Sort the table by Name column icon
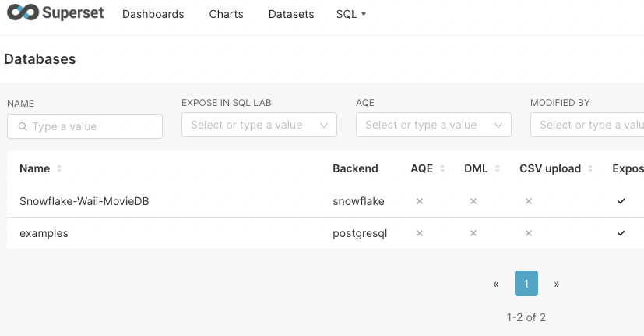 pos(59,169)
